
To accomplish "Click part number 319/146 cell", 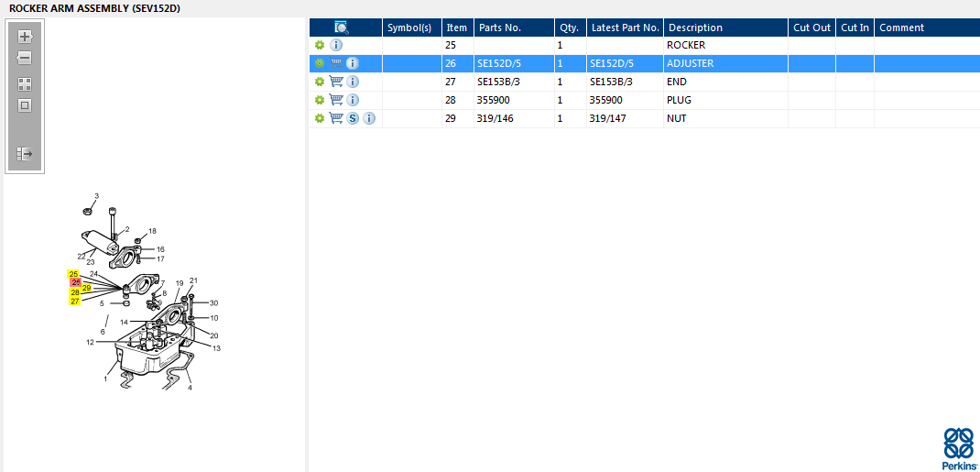I will coord(514,118).
